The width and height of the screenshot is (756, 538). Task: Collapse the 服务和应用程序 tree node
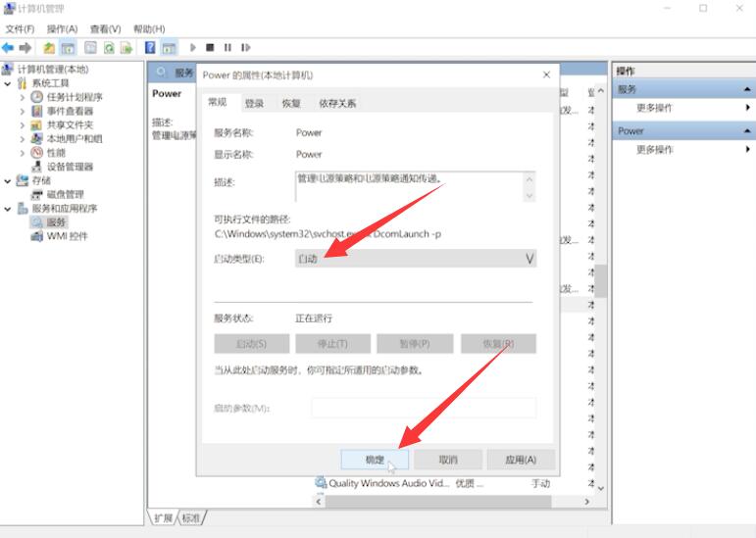[8, 209]
